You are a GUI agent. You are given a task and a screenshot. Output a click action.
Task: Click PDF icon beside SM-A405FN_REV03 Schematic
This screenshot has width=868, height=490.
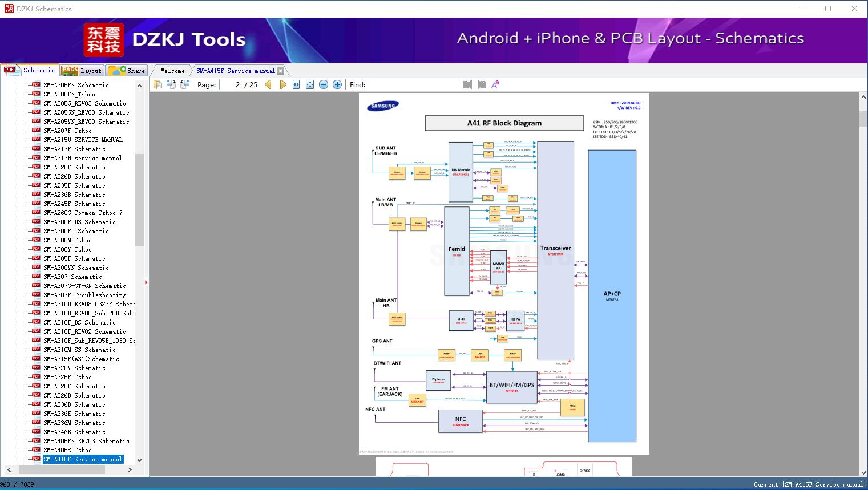(36, 441)
